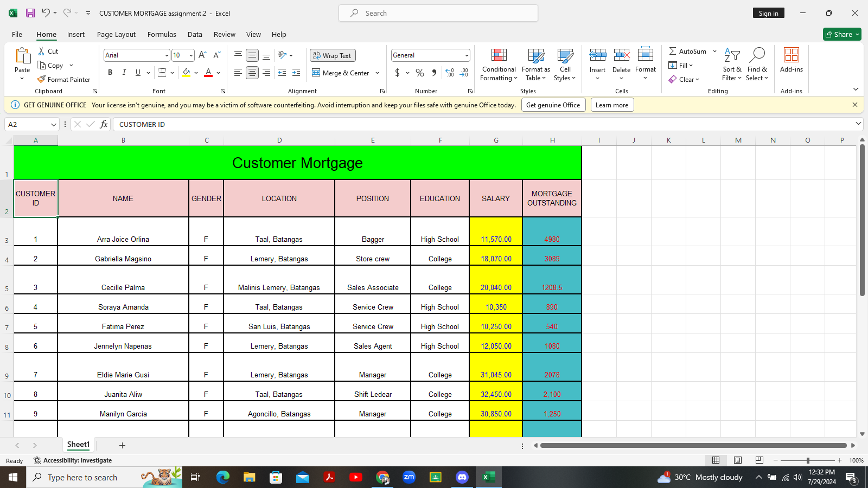Open the Add-ins pane
The image size is (868, 488).
pos(792,60)
